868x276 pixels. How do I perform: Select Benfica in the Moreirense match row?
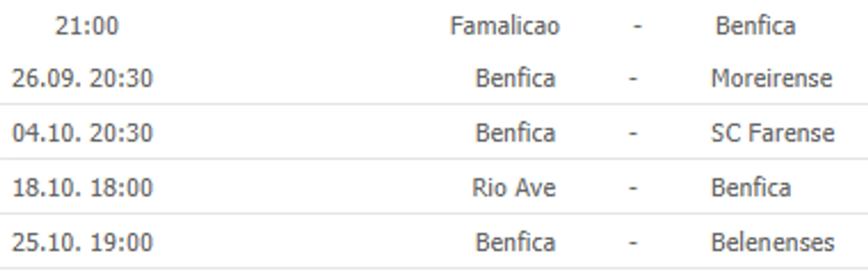click(x=515, y=78)
